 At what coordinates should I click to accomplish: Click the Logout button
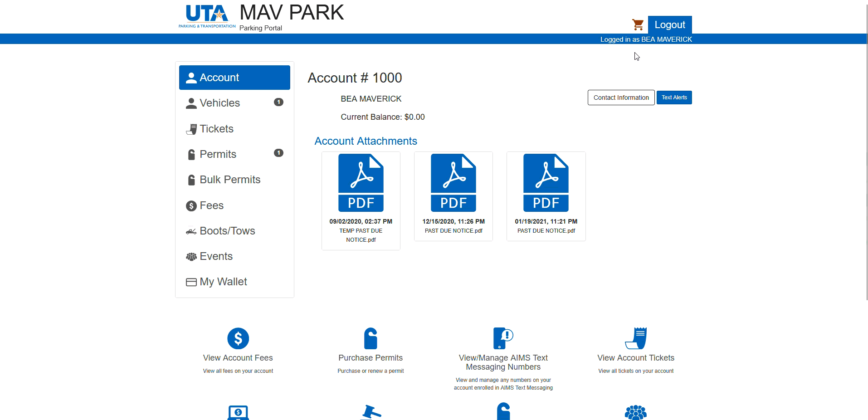point(669,25)
